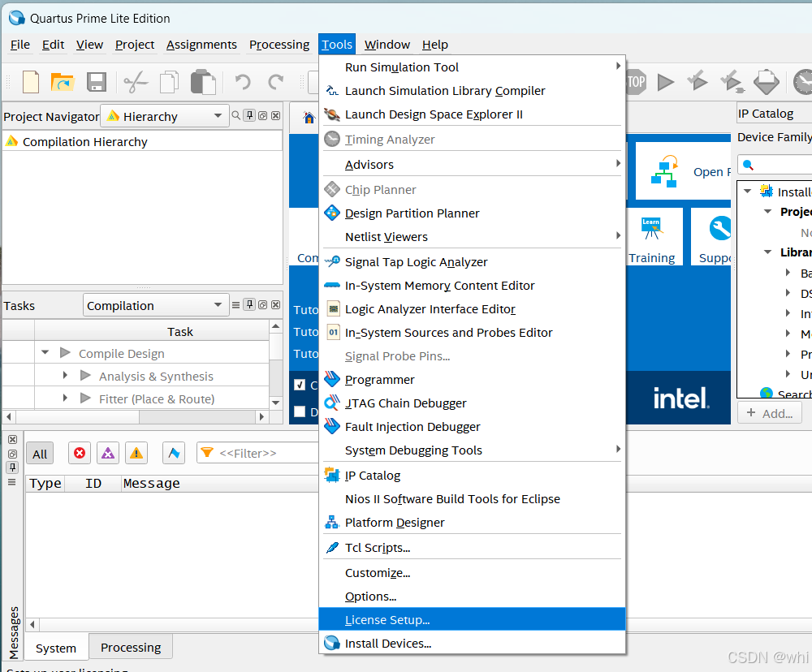The image size is (812, 672).
Task: Launch Design Space Explorer II
Action: [x=472, y=114]
